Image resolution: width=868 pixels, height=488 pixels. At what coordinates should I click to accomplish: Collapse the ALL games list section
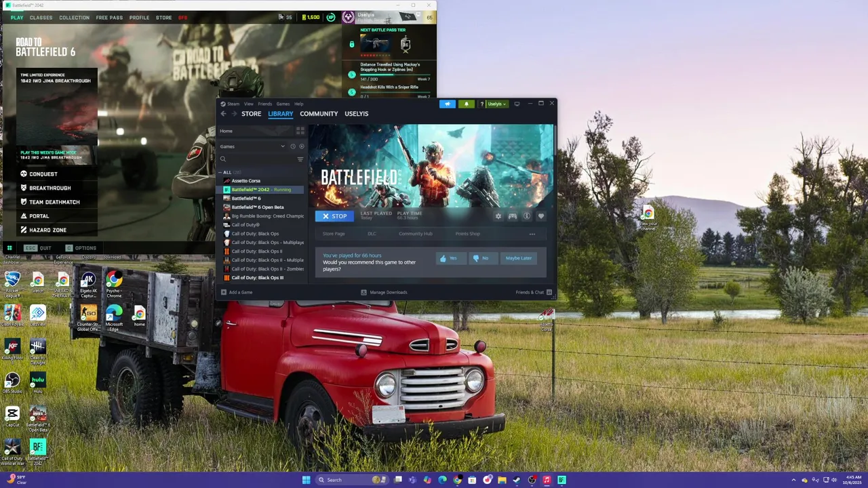[220, 172]
